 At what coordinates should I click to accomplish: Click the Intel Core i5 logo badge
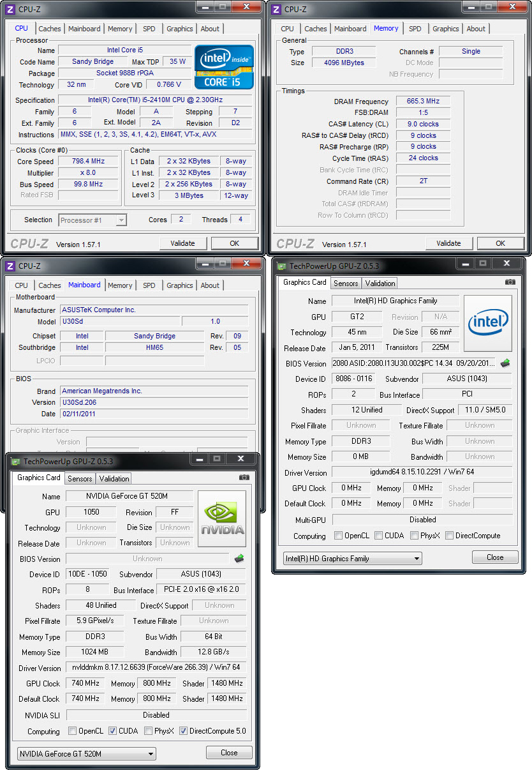(224, 66)
